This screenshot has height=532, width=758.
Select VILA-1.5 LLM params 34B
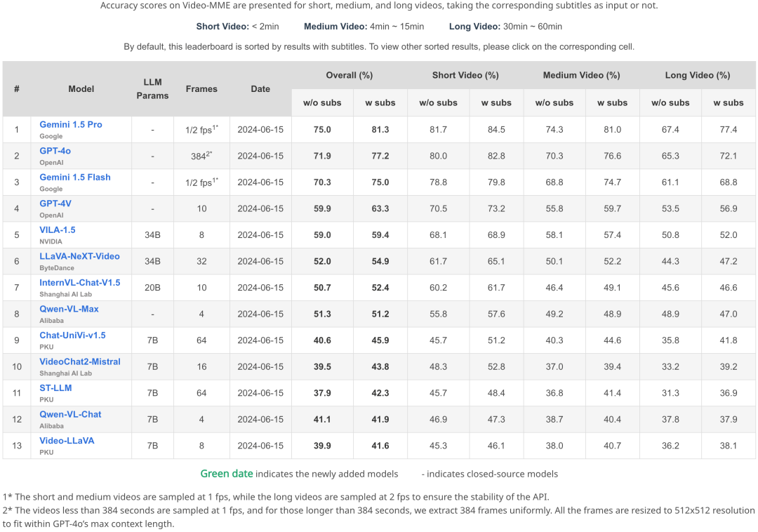(x=152, y=235)
